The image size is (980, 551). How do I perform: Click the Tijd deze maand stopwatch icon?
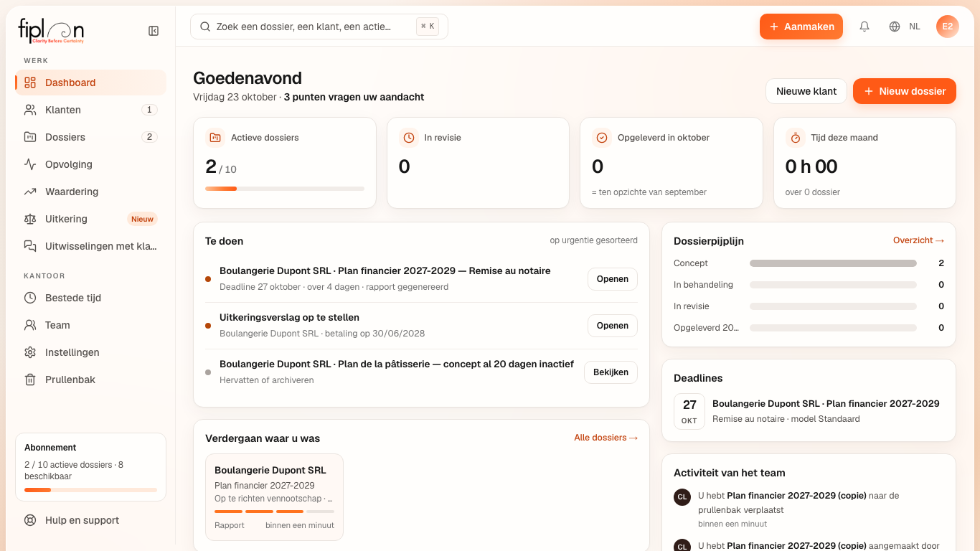click(x=795, y=138)
